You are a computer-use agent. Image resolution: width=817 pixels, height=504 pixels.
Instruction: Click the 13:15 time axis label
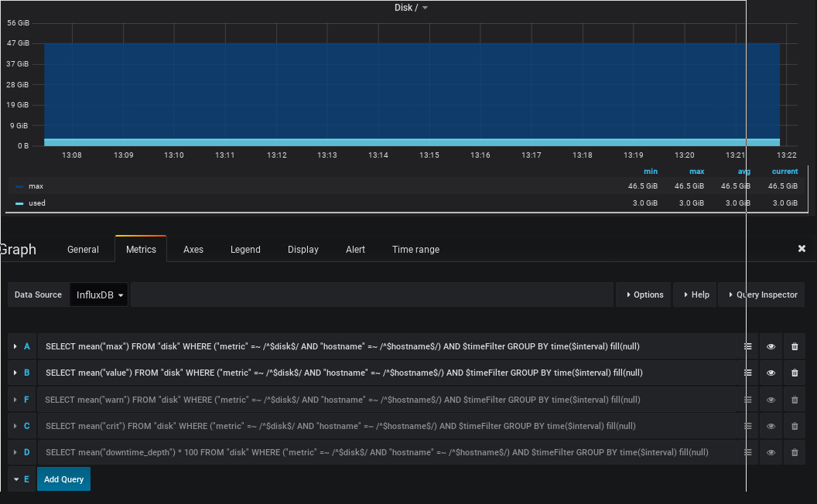click(429, 155)
